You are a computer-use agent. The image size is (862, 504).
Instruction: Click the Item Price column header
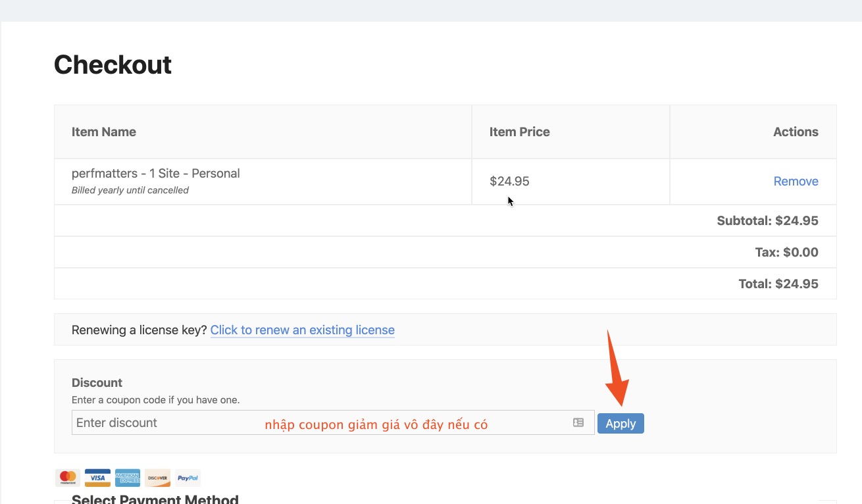[519, 132]
